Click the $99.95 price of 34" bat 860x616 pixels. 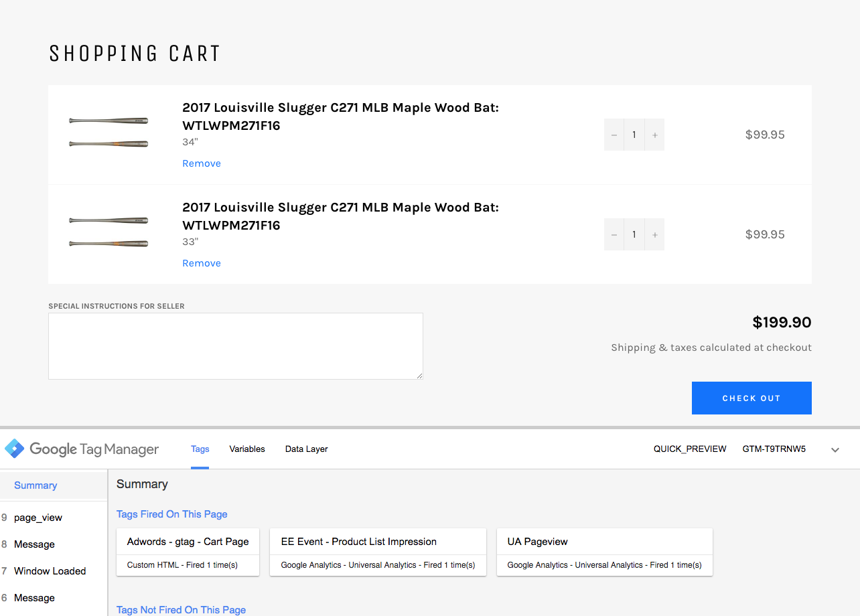coord(765,135)
